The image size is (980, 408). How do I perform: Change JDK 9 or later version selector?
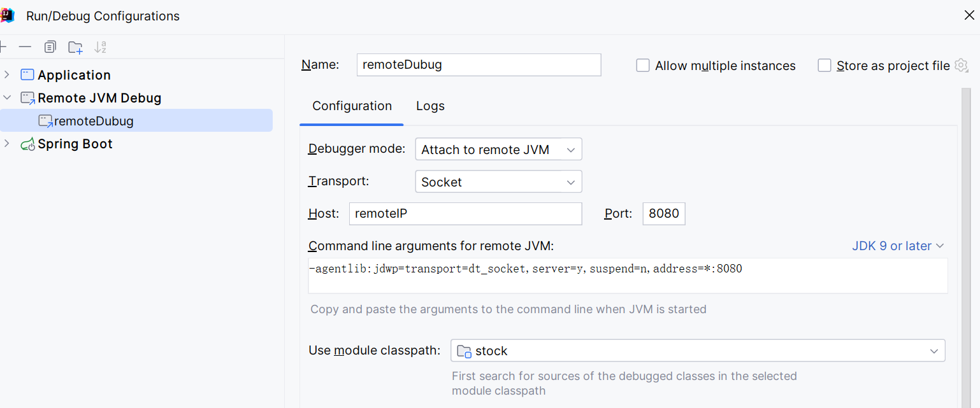click(x=898, y=246)
